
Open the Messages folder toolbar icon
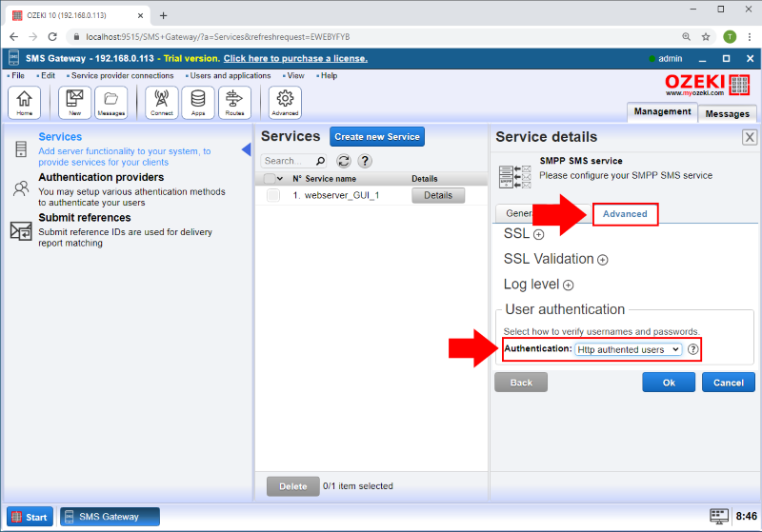110,103
